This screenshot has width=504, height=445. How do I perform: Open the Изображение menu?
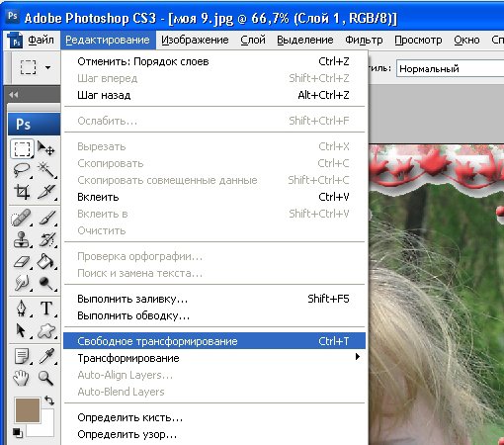(x=195, y=40)
